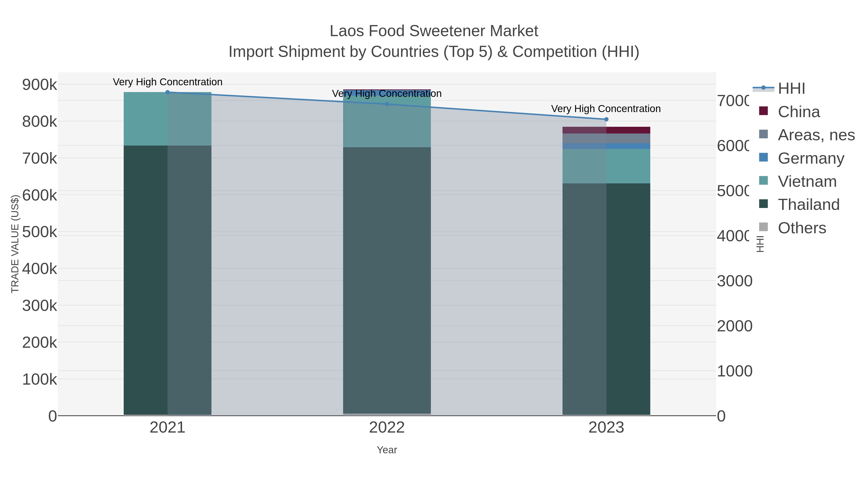Click the Areas, nes slate legend swatch
The width and height of the screenshot is (868, 488).
pyautogui.click(x=764, y=134)
